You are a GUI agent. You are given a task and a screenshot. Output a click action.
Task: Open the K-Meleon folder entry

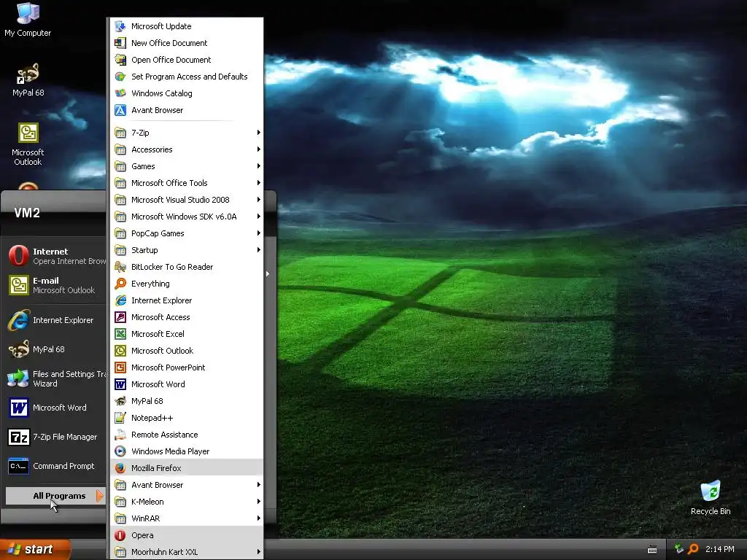point(187,502)
